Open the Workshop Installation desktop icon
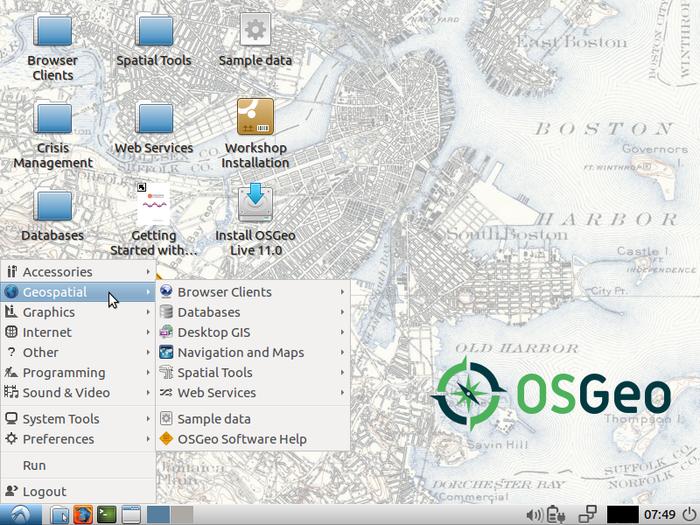 [x=255, y=118]
